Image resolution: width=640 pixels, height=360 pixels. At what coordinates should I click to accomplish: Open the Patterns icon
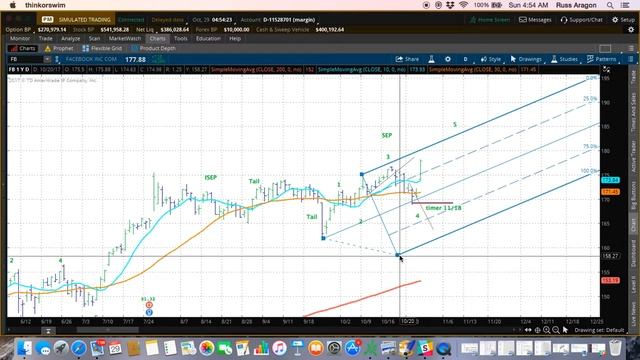click(x=590, y=59)
